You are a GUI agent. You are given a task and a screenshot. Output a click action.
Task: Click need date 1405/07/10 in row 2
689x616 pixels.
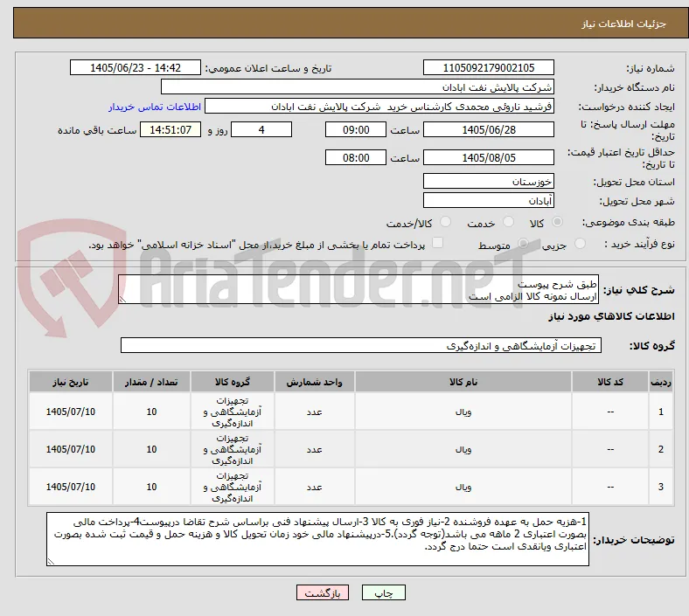(x=71, y=450)
